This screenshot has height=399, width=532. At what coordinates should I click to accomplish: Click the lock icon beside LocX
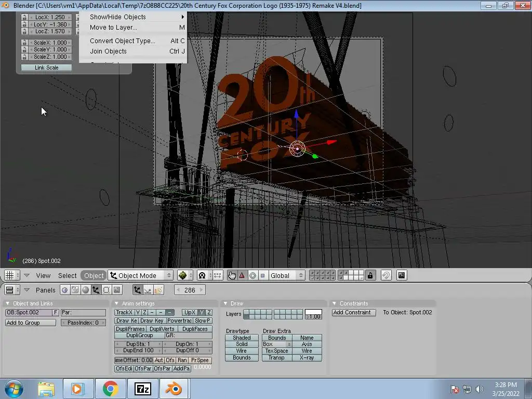pyautogui.click(x=24, y=17)
